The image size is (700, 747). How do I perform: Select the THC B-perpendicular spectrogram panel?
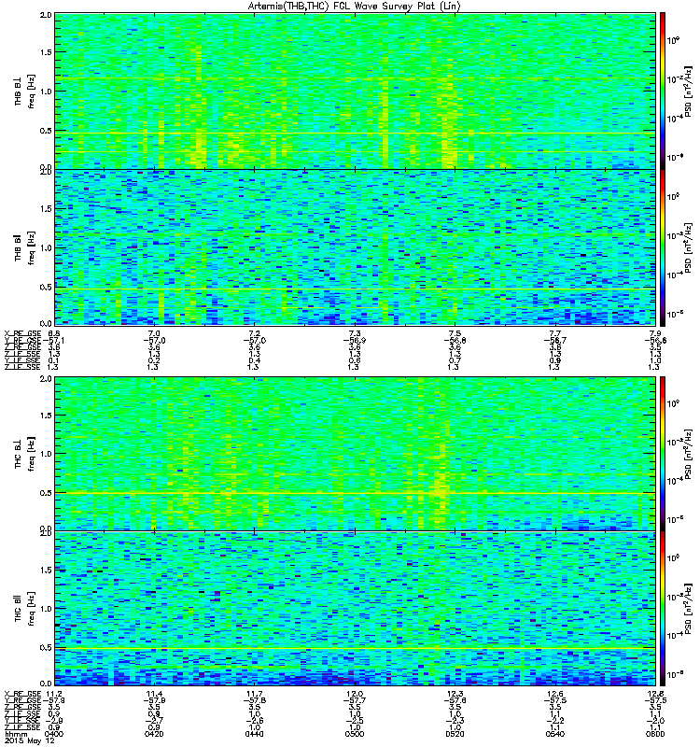(x=355, y=454)
